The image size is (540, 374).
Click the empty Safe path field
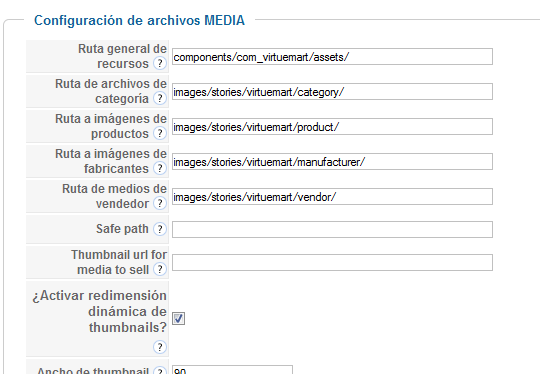tap(332, 230)
